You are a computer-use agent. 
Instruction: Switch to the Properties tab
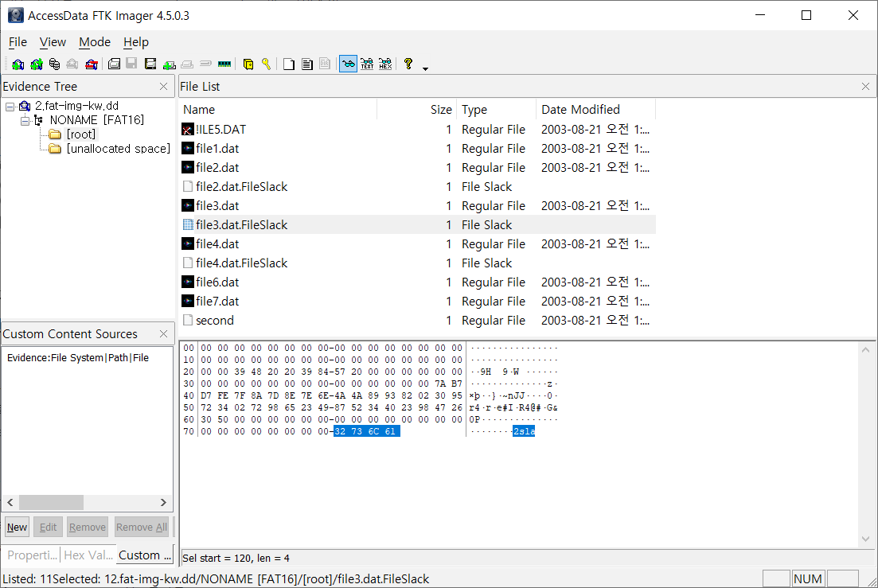click(32, 555)
